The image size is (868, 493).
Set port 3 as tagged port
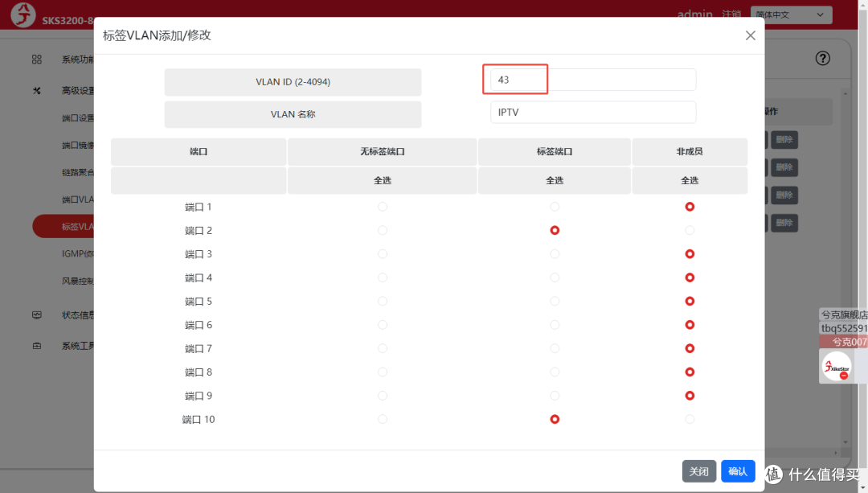coord(555,253)
